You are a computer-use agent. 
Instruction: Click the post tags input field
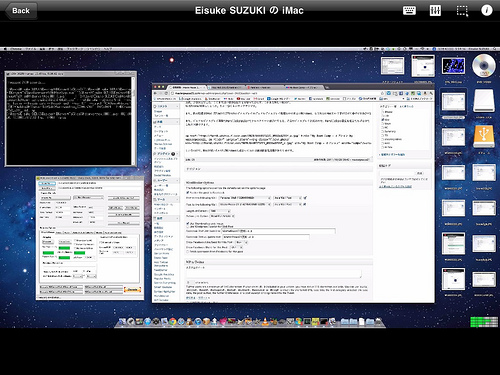397,173
